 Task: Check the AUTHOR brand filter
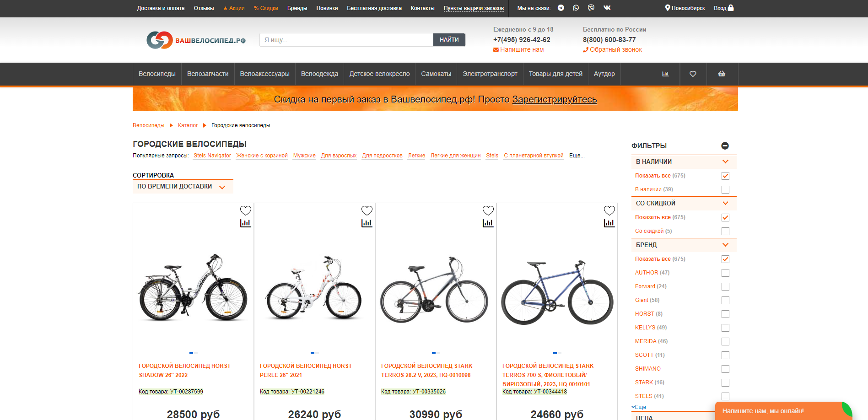tap(725, 273)
